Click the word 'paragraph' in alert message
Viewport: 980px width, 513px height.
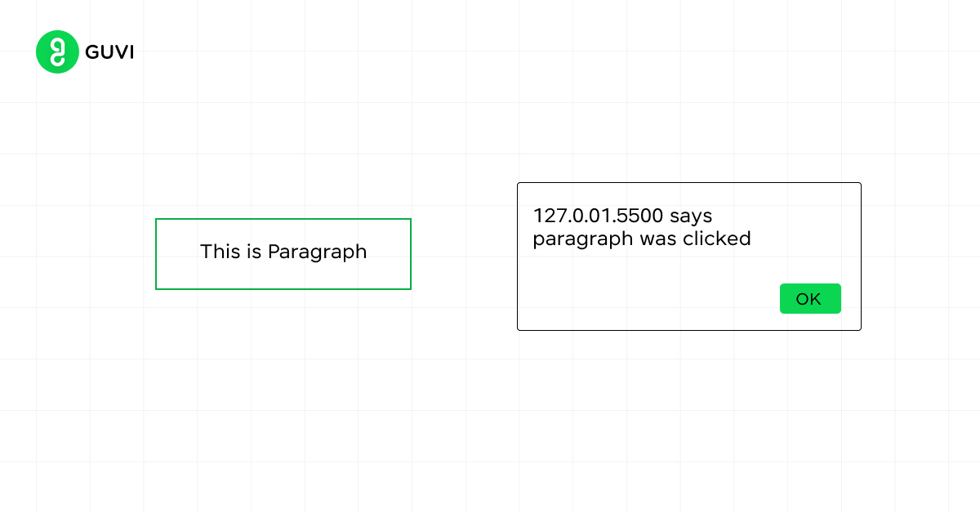[x=583, y=240]
